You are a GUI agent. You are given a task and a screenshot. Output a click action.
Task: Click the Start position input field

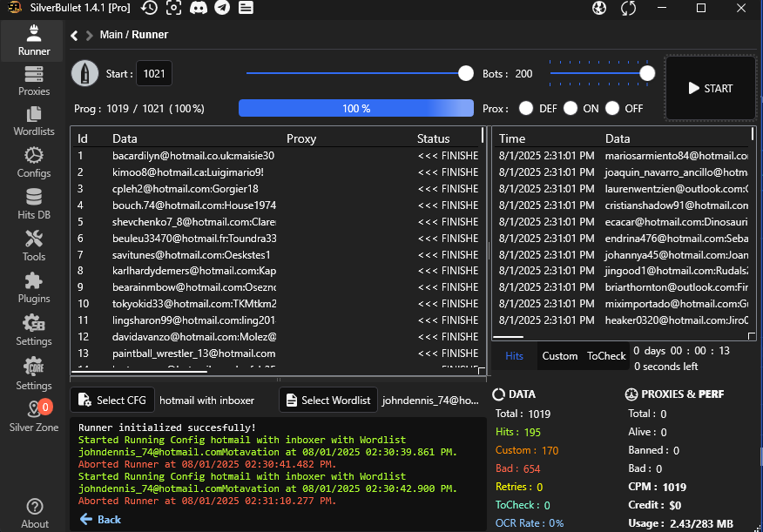(154, 74)
